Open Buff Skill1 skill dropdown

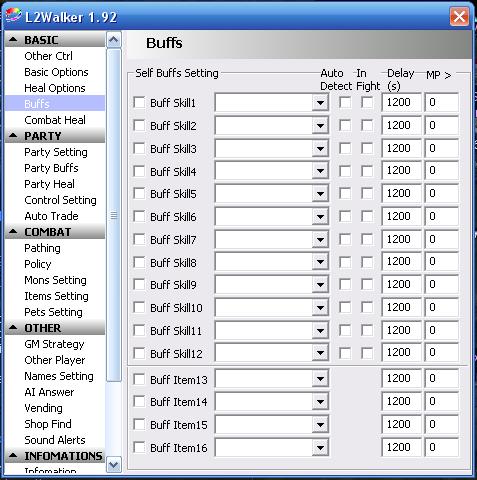(x=320, y=103)
